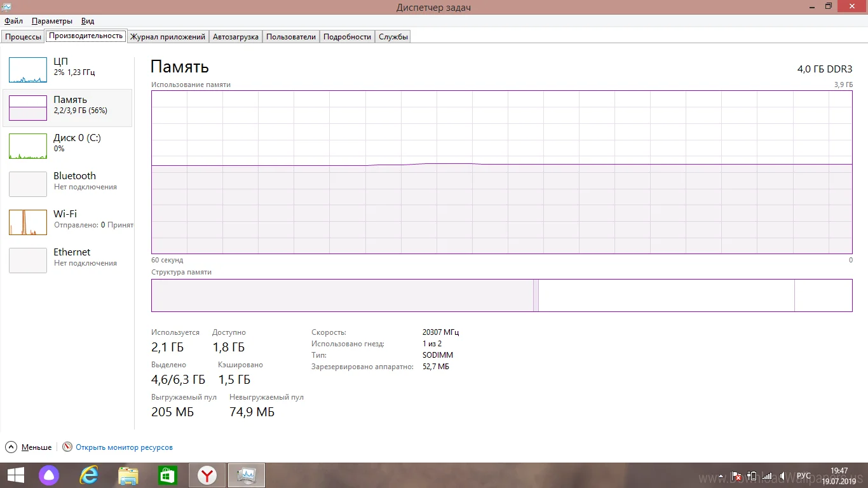This screenshot has height=488, width=868.
Task: Show hidden system tray icons arrow
Action: [720, 476]
